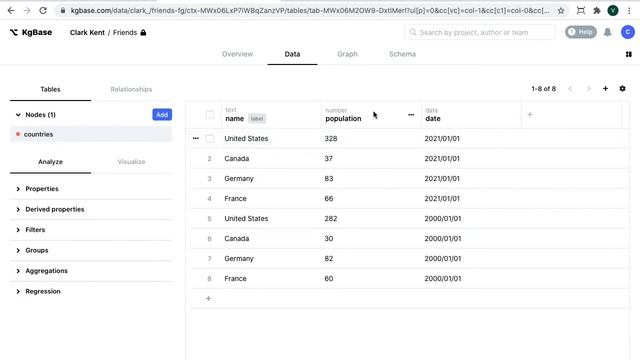
Task: Click population value 66
Action: point(329,198)
